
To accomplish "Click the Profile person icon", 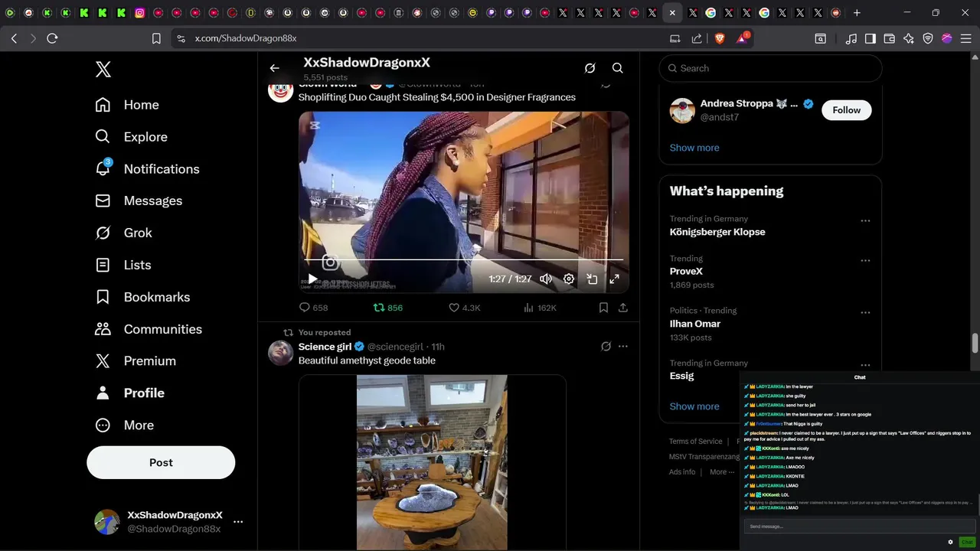I will coord(103,393).
